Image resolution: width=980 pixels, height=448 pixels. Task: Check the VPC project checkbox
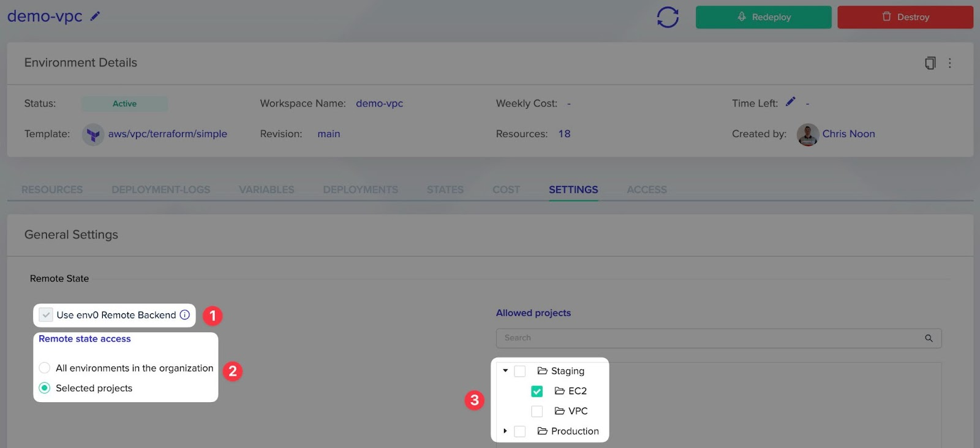pyautogui.click(x=537, y=411)
